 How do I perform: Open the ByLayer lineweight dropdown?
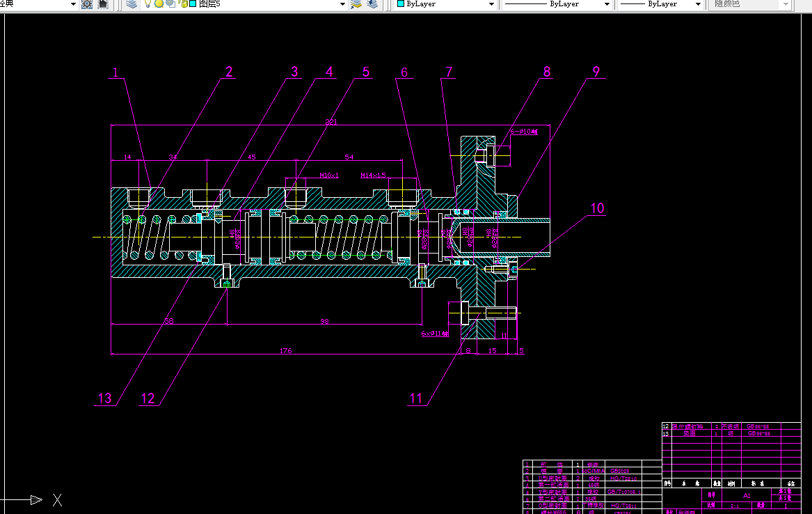(x=698, y=4)
